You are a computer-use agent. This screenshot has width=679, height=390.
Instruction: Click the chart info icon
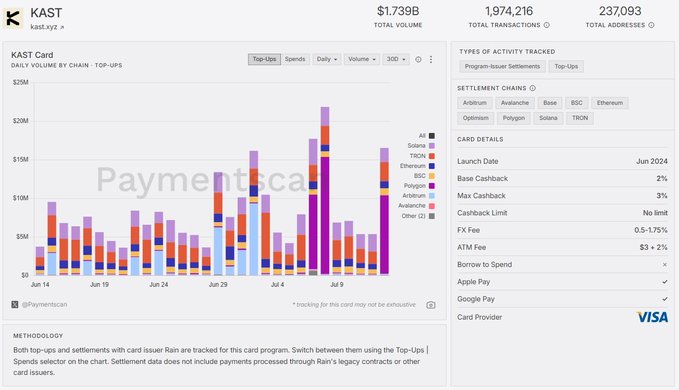pyautogui.click(x=418, y=59)
